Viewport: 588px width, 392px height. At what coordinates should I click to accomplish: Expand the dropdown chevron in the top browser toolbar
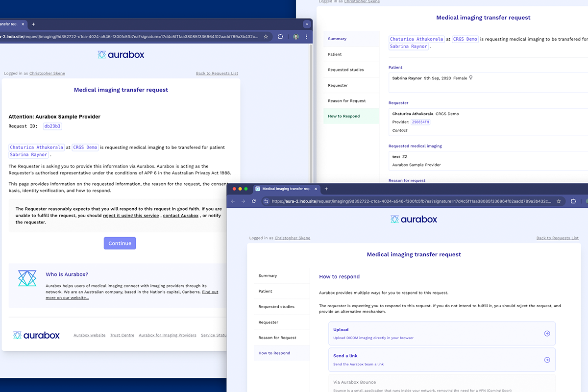click(307, 24)
